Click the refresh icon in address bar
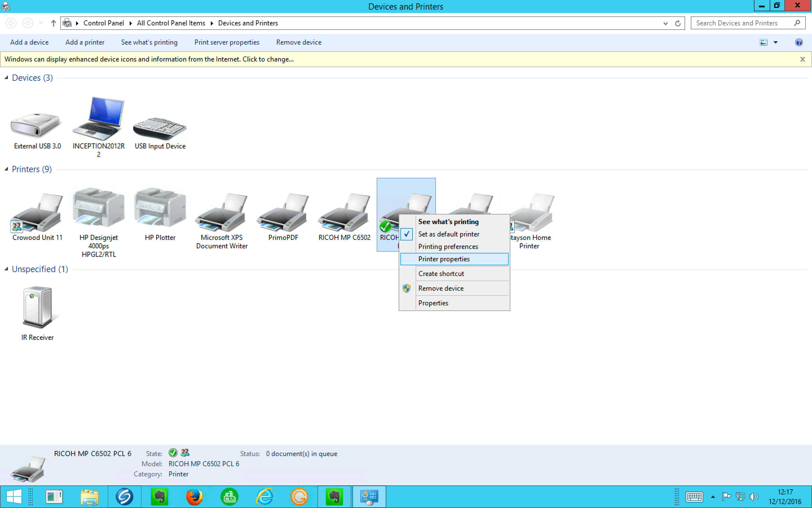 678,23
